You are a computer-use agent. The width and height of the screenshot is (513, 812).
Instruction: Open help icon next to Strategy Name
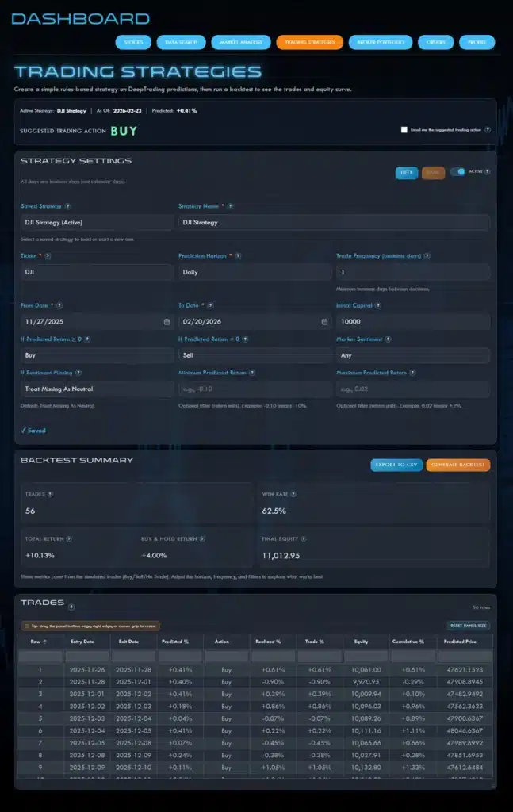pyautogui.click(x=231, y=206)
